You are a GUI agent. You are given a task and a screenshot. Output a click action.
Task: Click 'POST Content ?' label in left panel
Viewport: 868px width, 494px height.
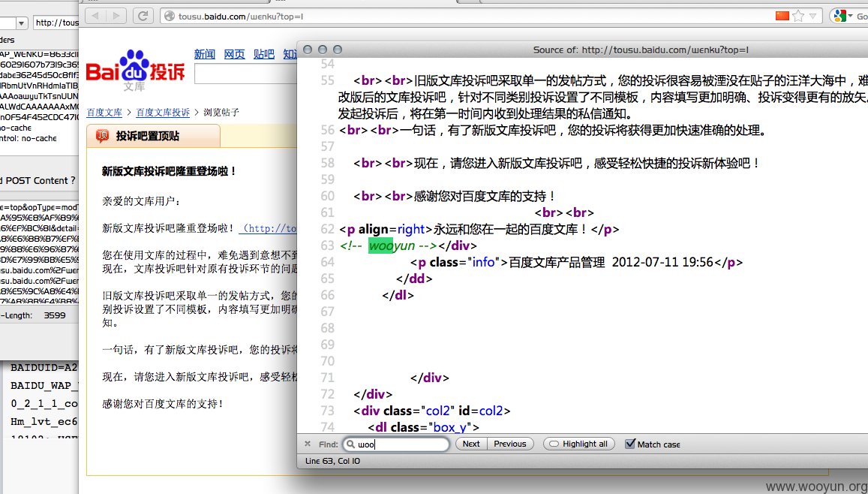click(x=39, y=180)
